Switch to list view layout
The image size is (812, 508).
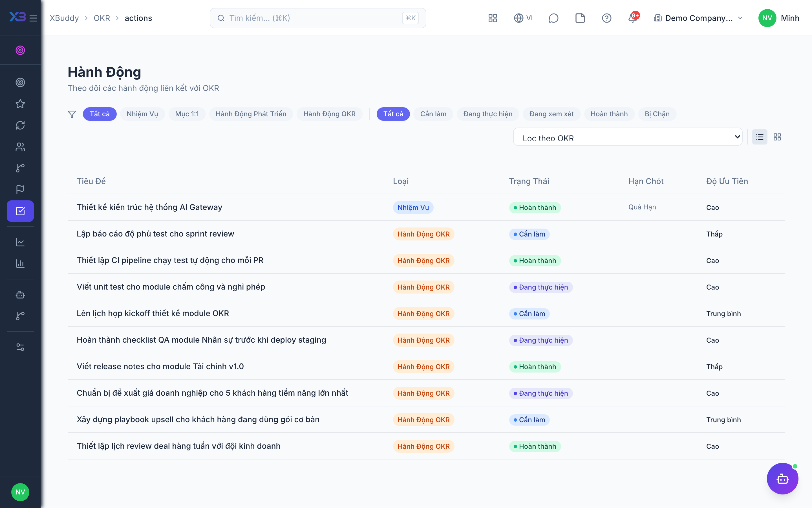click(x=760, y=137)
